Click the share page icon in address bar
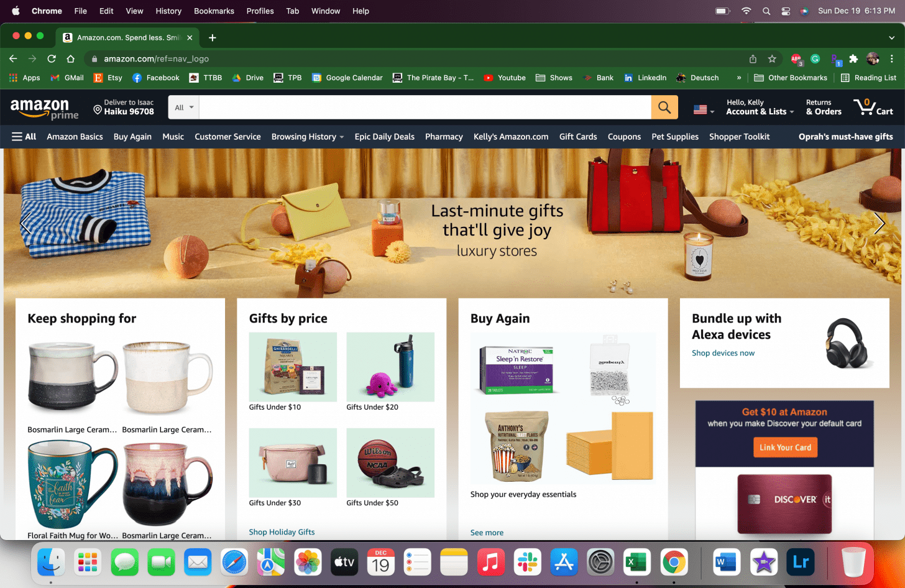Viewport: 905px width, 588px height. (753, 58)
